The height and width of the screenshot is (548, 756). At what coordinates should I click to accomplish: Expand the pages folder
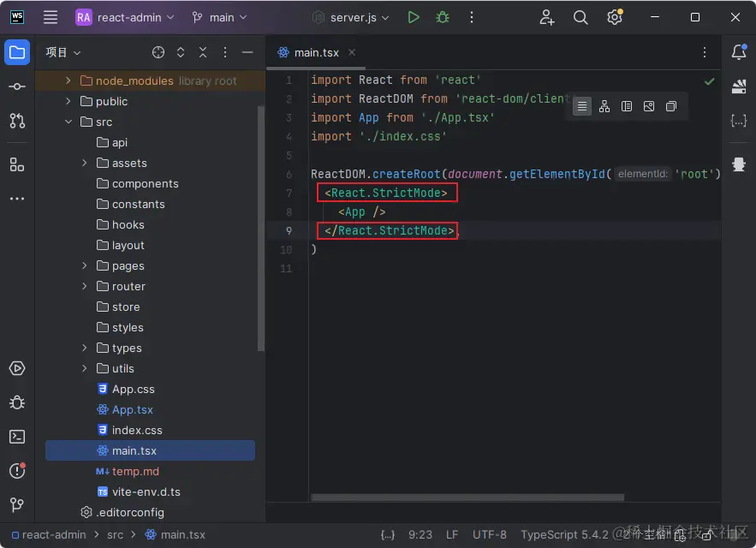pos(85,265)
